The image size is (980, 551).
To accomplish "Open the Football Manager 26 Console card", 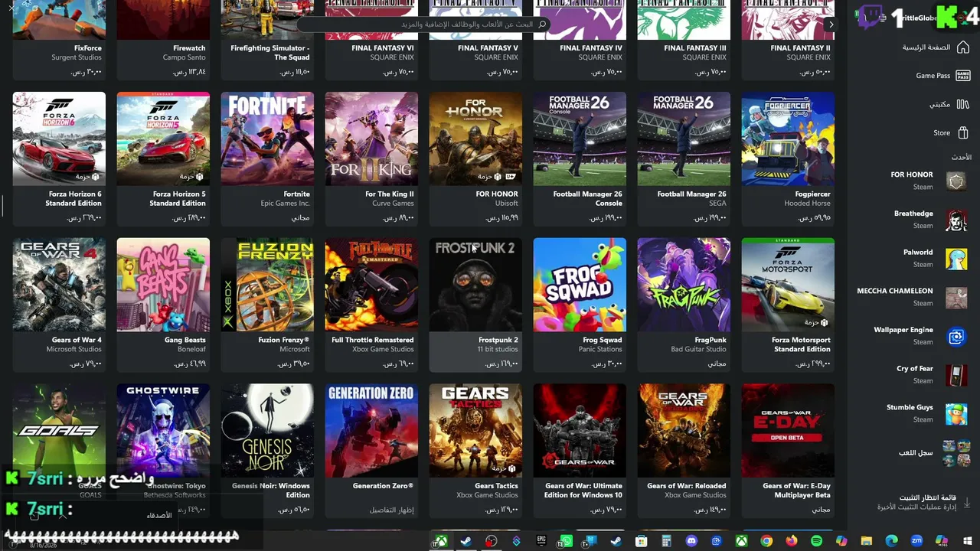I will [580, 158].
